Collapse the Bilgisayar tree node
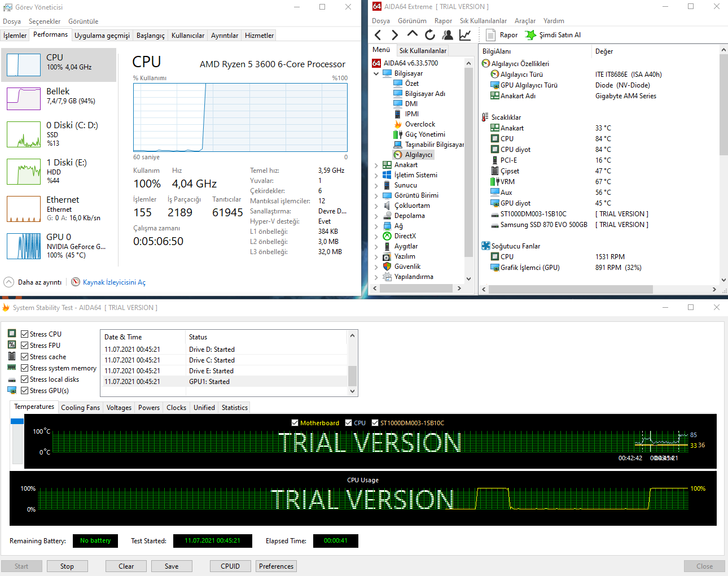Screen dimensions: 728x576 tap(376, 73)
